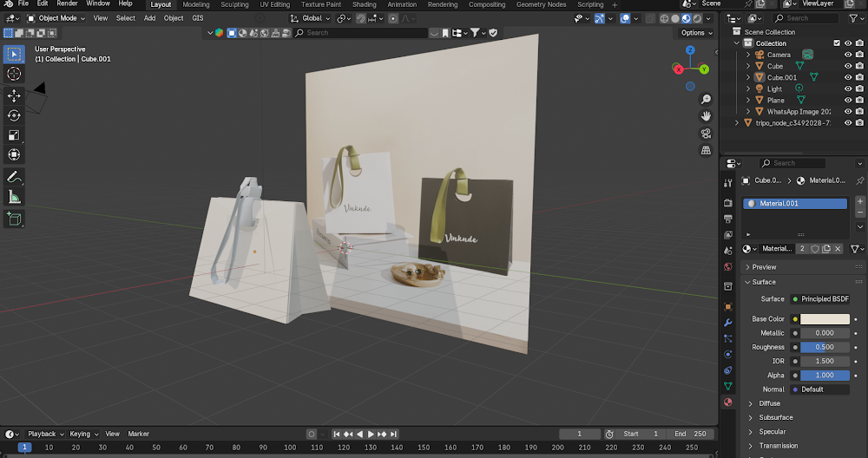Hide Camera in viewport via eye icon
Image resolution: width=868 pixels, height=458 pixels.
click(x=847, y=55)
